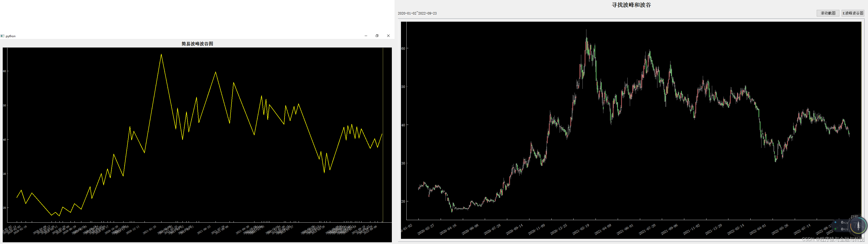Screen dimensions: 868x244
Task: Click the 60 y-axis label on yellow line chart
Action: pos(4,71)
